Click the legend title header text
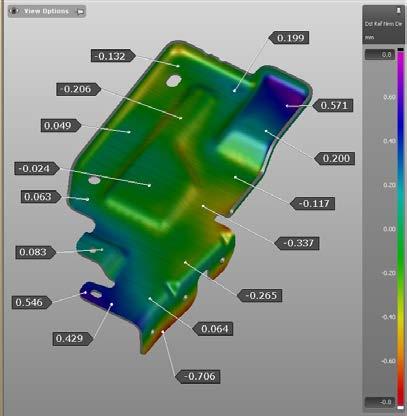Viewport: 407px width, 416px height. [x=383, y=24]
